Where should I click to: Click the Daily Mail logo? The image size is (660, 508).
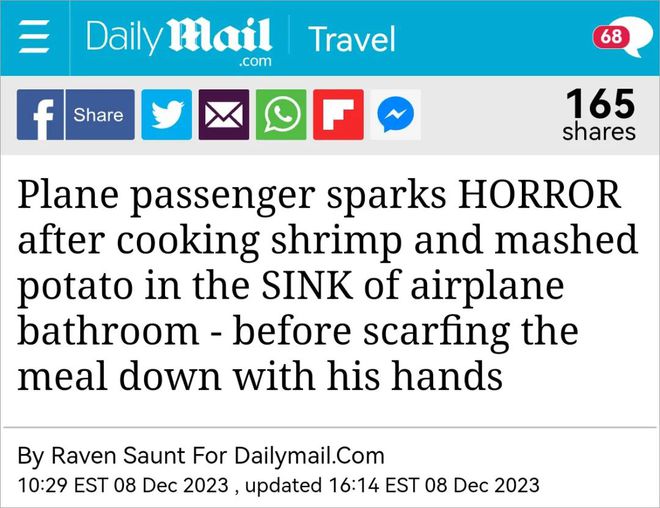(x=179, y=41)
